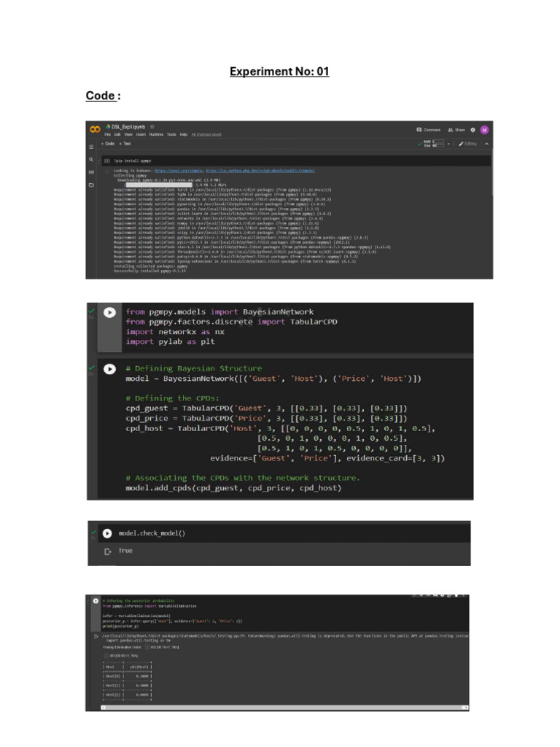
Task: Run the model.check_model() cell
Action: (x=107, y=533)
